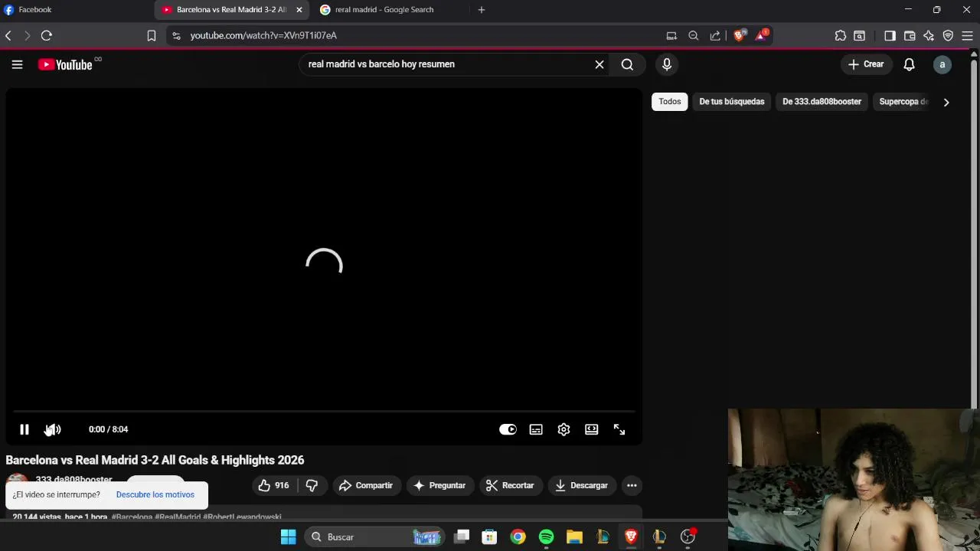The width and height of the screenshot is (980, 551).
Task: Go back in browser history
Action: click(x=8, y=35)
